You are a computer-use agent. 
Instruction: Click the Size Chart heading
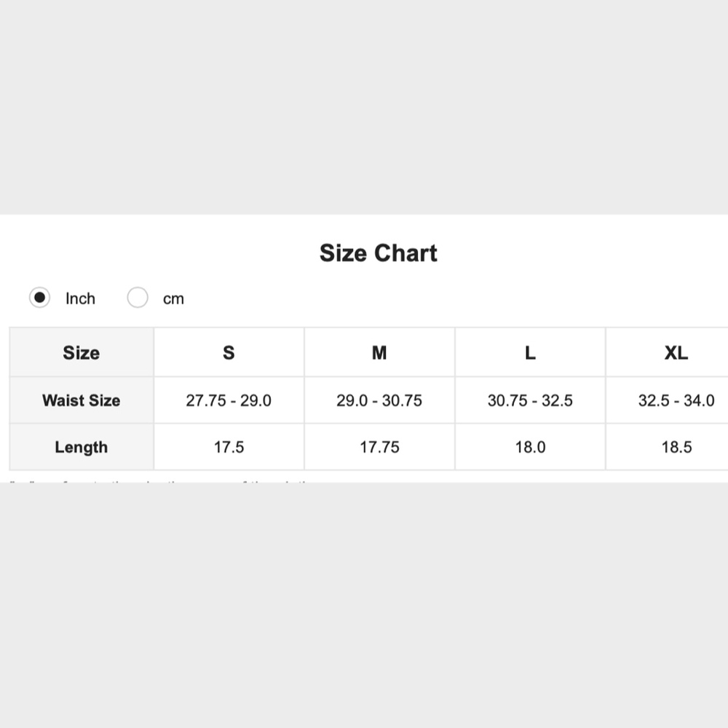coord(379,253)
